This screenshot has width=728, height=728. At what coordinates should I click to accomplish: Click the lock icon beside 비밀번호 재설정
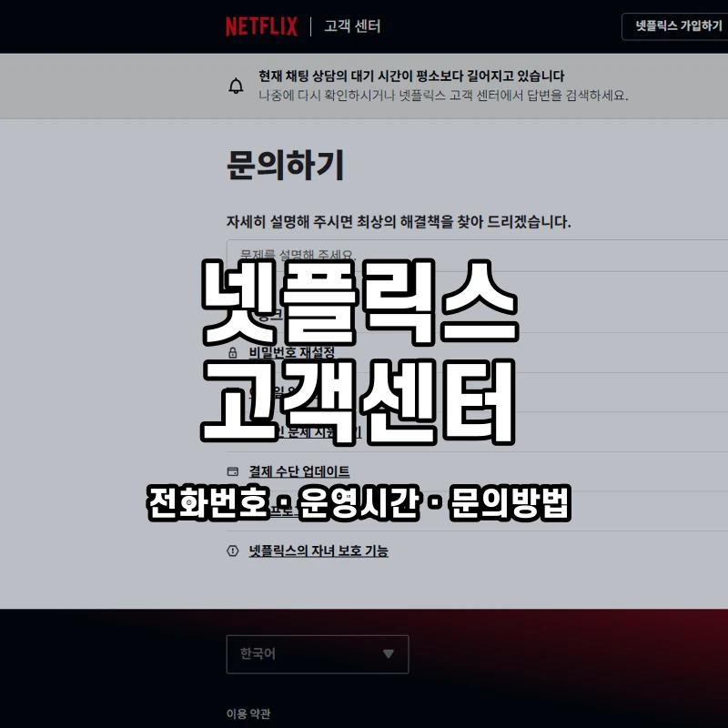(233, 353)
